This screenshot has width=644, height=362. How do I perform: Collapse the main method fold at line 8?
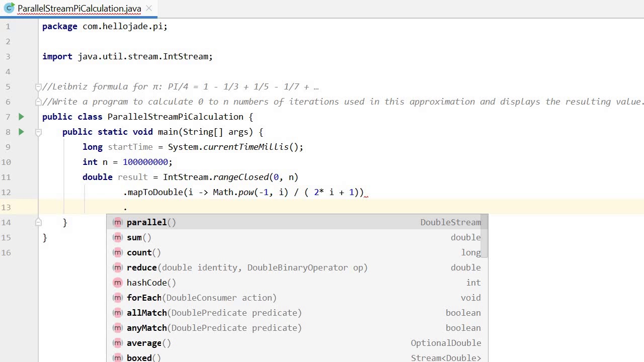(38, 132)
